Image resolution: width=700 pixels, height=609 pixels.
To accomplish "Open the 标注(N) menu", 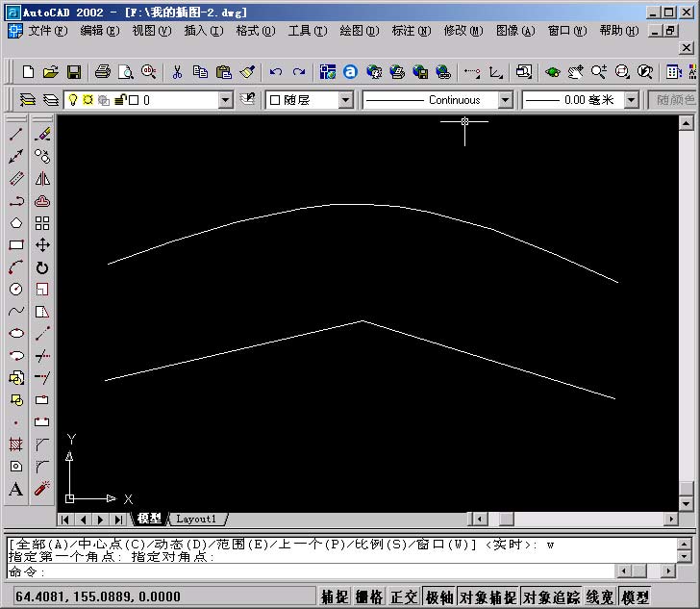I will click(x=412, y=31).
